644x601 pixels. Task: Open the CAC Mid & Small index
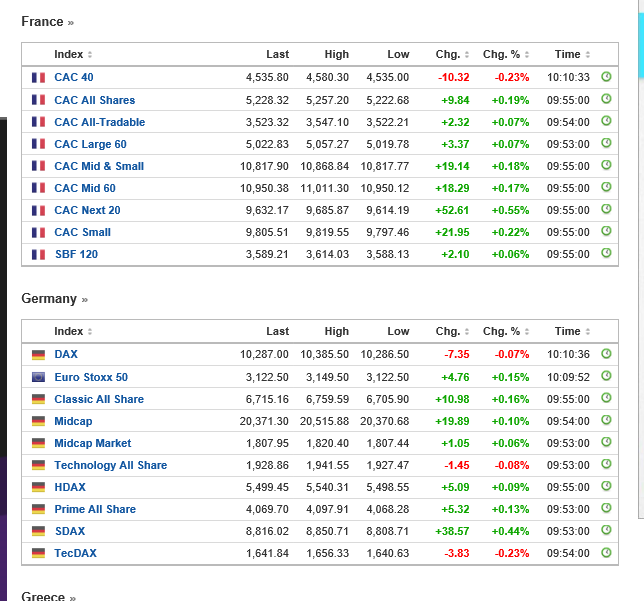tap(99, 166)
